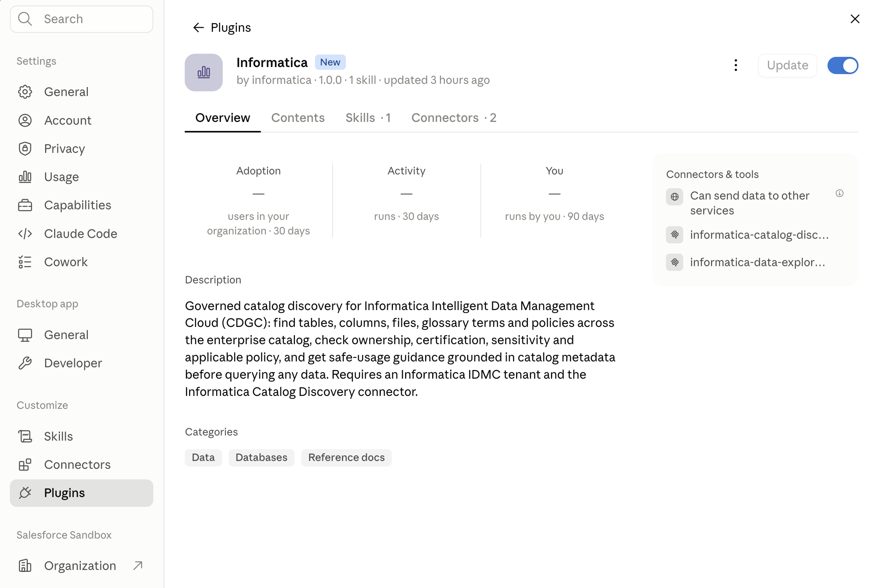Select 'Can send data to other services' text
The image size is (873, 588).
(x=749, y=203)
